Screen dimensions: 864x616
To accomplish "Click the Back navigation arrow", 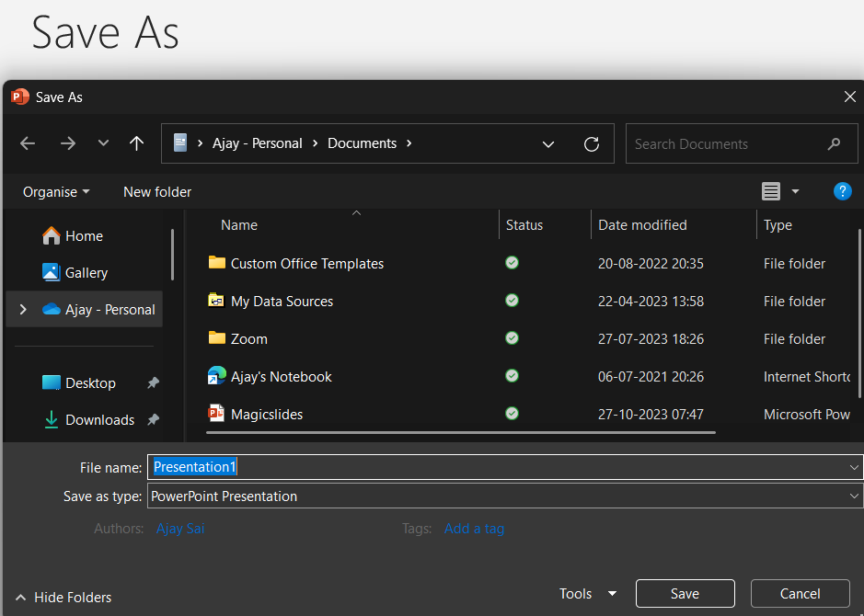I will click(x=28, y=143).
